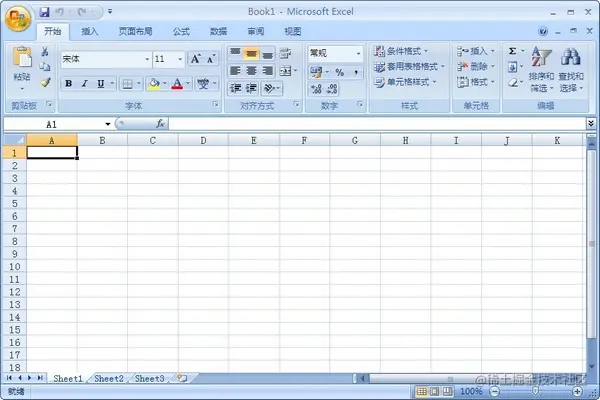This screenshot has height=400, width=600.
Task: Apply red font color A
Action: (x=177, y=83)
